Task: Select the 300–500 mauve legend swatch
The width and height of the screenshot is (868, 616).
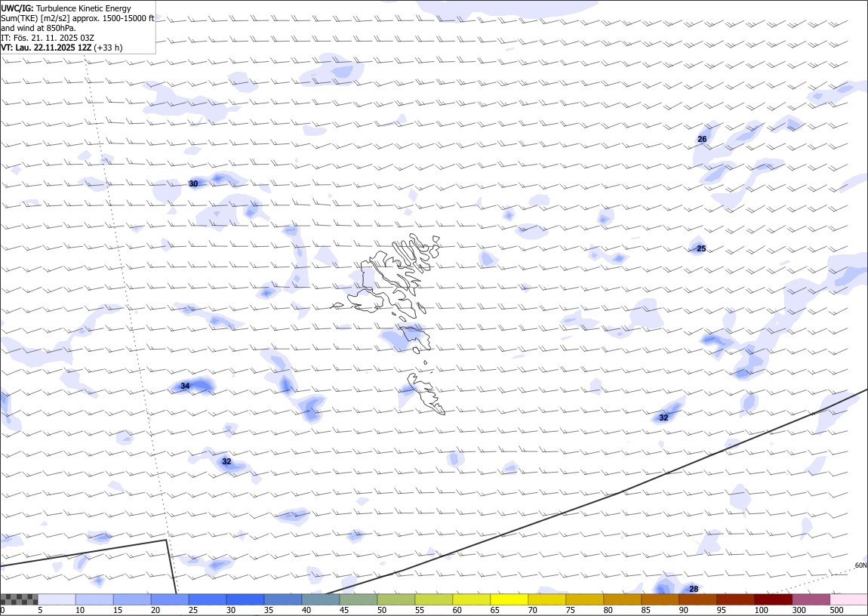Action: 811,599
